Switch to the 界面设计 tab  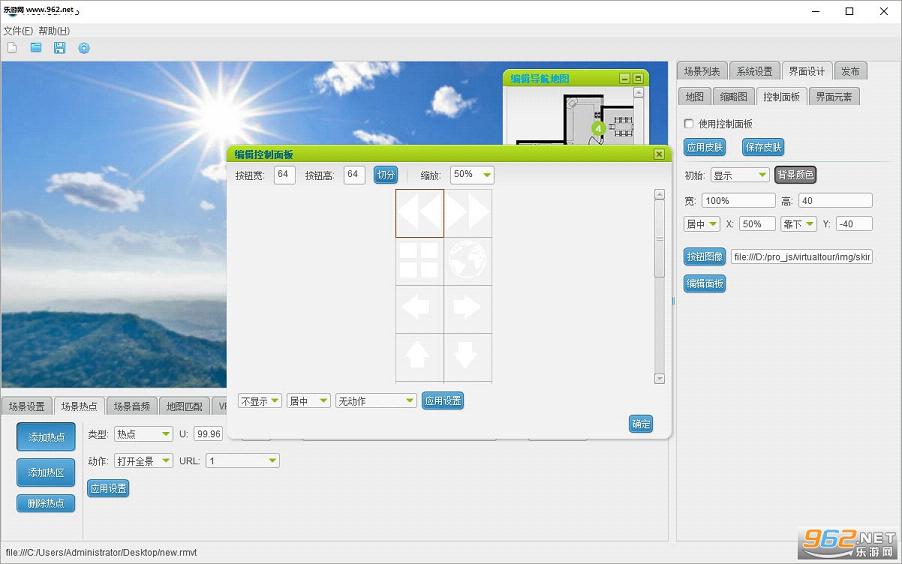coord(807,71)
